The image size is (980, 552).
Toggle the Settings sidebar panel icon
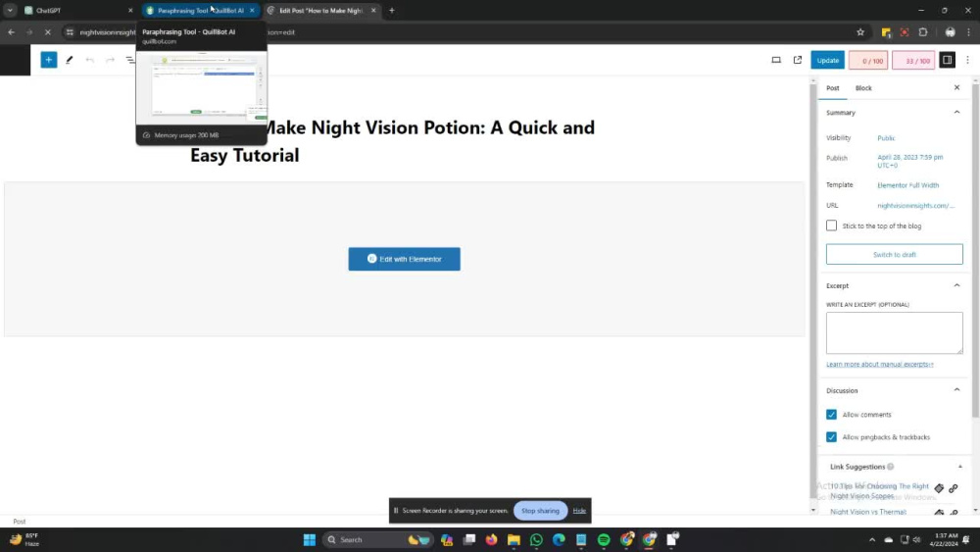[947, 60]
